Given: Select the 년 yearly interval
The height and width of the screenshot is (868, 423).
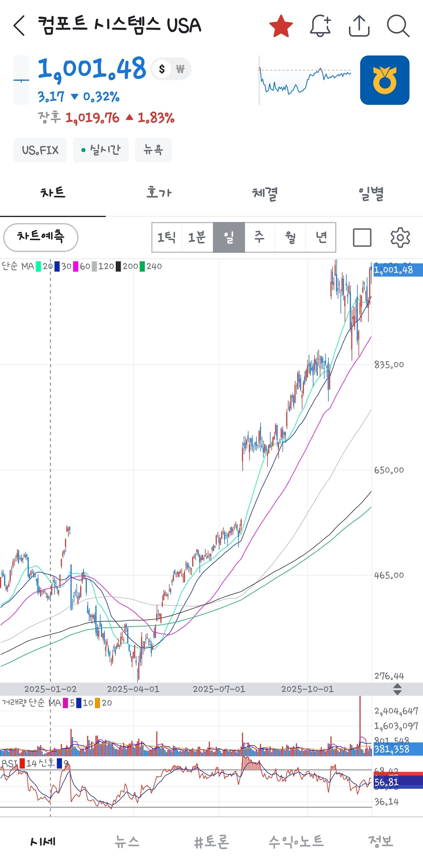Looking at the screenshot, I should tap(321, 237).
